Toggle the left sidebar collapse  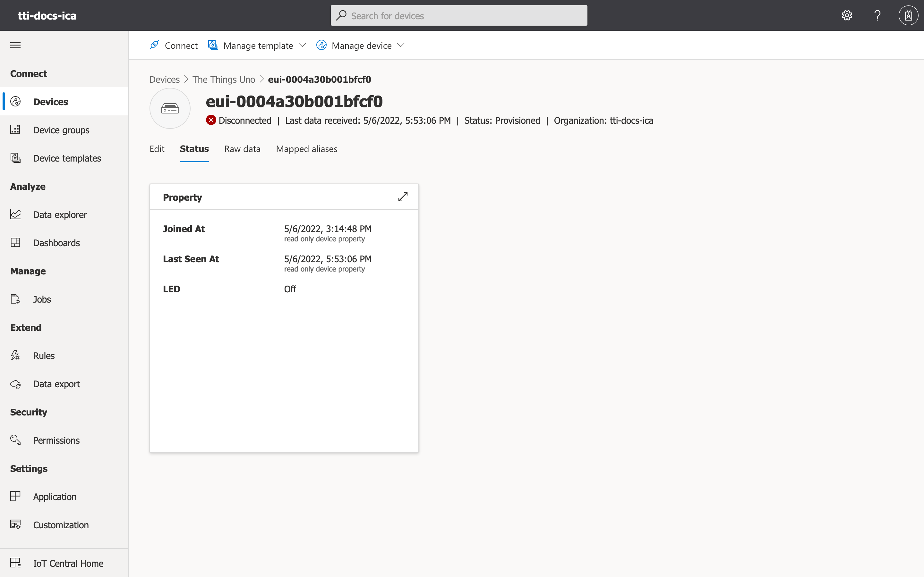coord(15,45)
